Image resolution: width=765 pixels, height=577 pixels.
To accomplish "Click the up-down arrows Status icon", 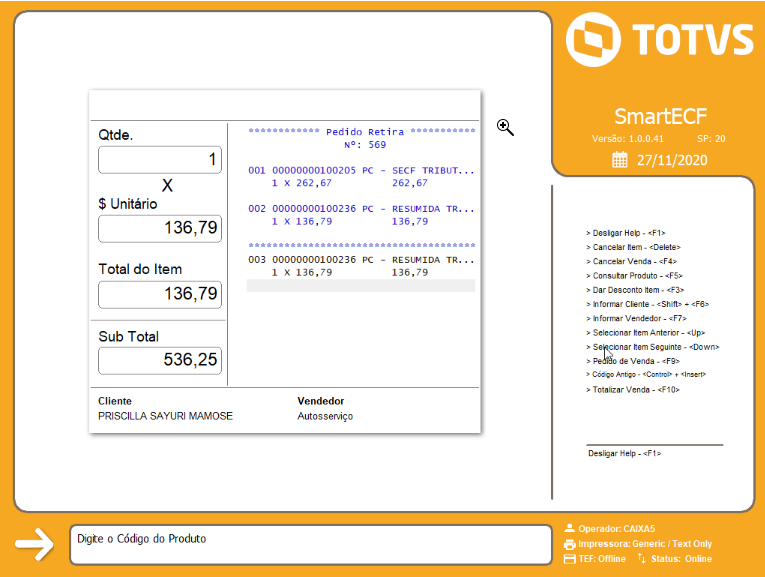I will pyautogui.click(x=642, y=558).
